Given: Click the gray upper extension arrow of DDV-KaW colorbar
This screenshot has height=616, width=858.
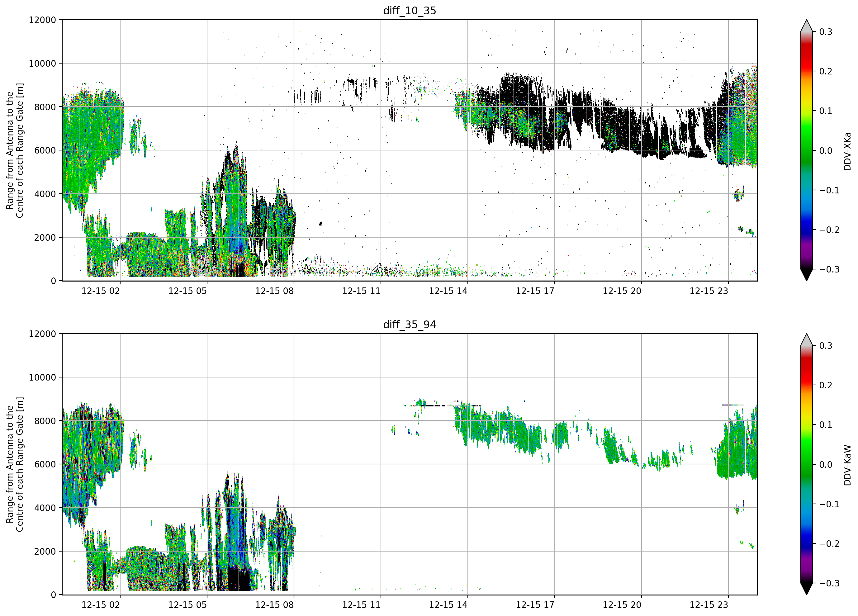Looking at the screenshot, I should click(x=807, y=340).
